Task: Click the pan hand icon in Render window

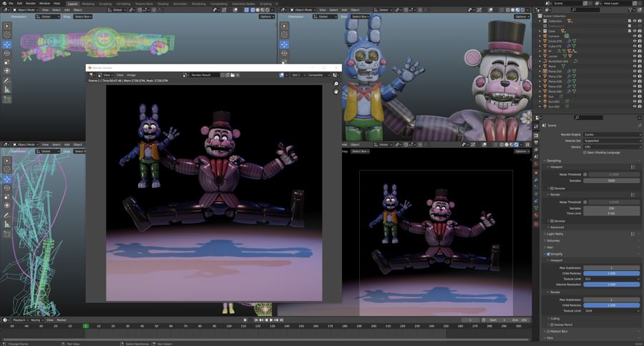Action: pyautogui.click(x=336, y=92)
